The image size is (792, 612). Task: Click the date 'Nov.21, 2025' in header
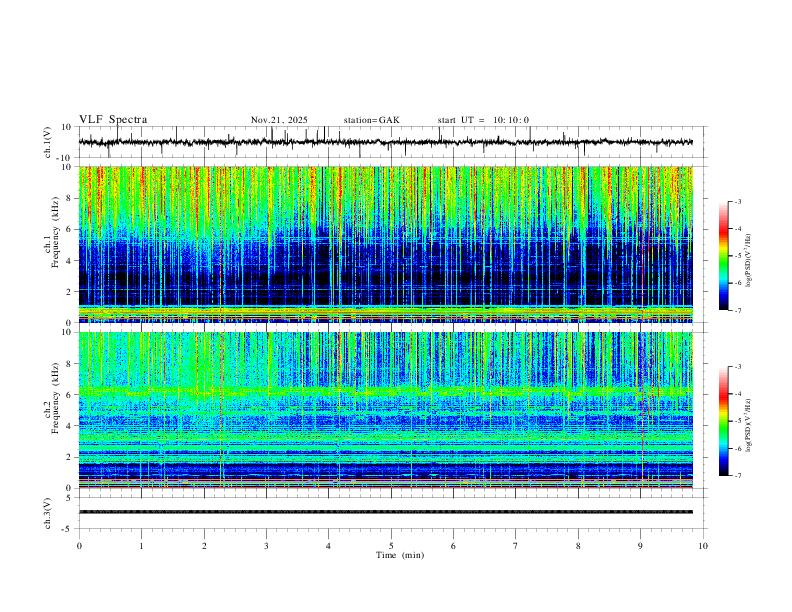coord(279,120)
